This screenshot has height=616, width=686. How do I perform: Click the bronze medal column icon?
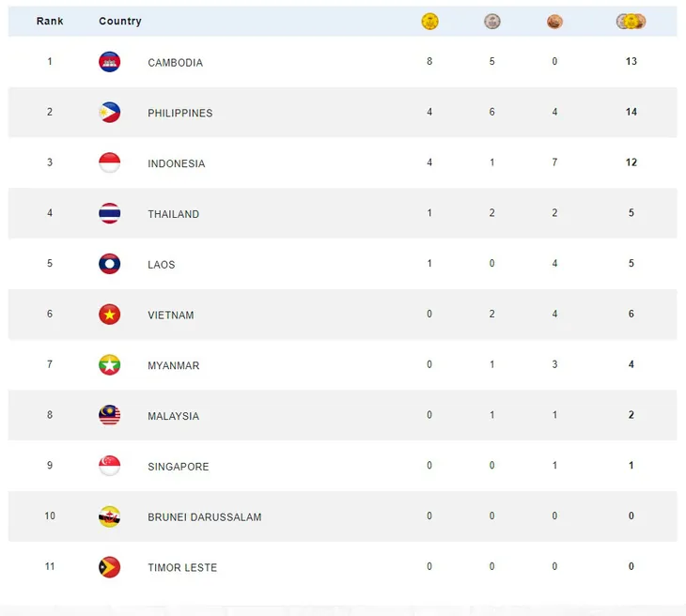point(554,22)
